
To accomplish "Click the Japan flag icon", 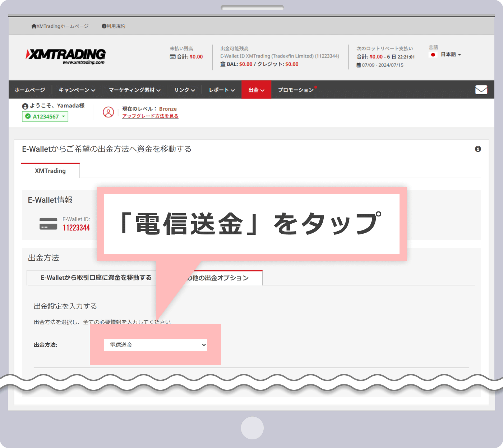I will tap(433, 55).
